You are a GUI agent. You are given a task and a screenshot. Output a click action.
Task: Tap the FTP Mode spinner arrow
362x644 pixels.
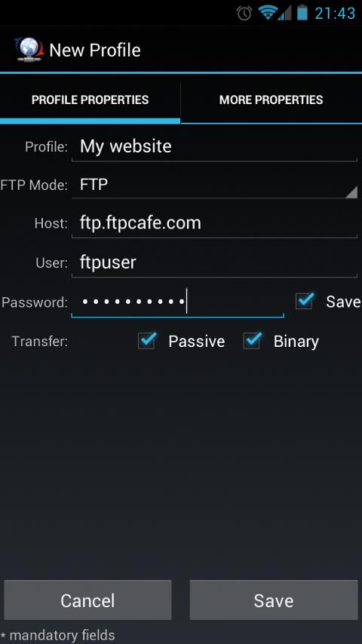(351, 192)
